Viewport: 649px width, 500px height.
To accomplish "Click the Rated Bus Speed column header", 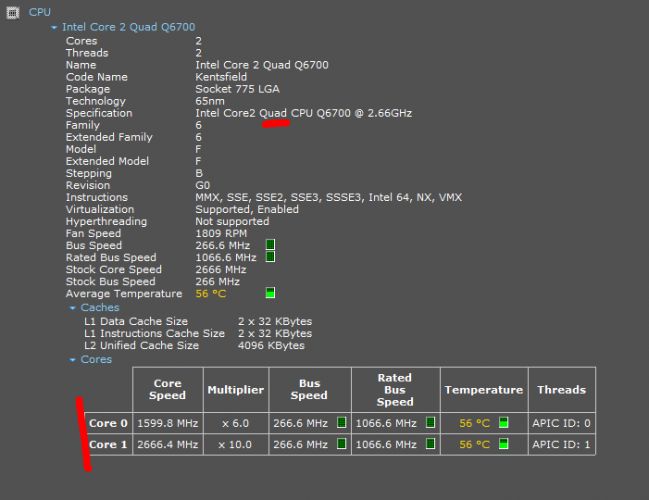I will tap(395, 389).
